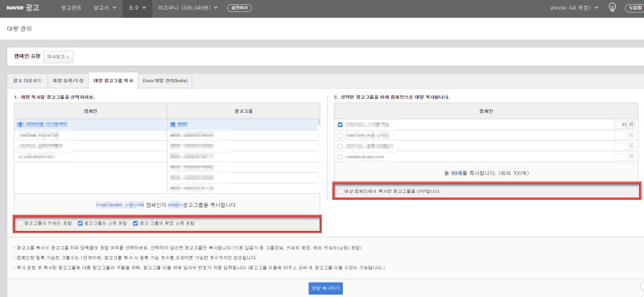Image resolution: width=644 pixels, height=297 pixels.
Task: Open the 캠페인 유형 파워링크 dropdown
Action: click(x=58, y=56)
